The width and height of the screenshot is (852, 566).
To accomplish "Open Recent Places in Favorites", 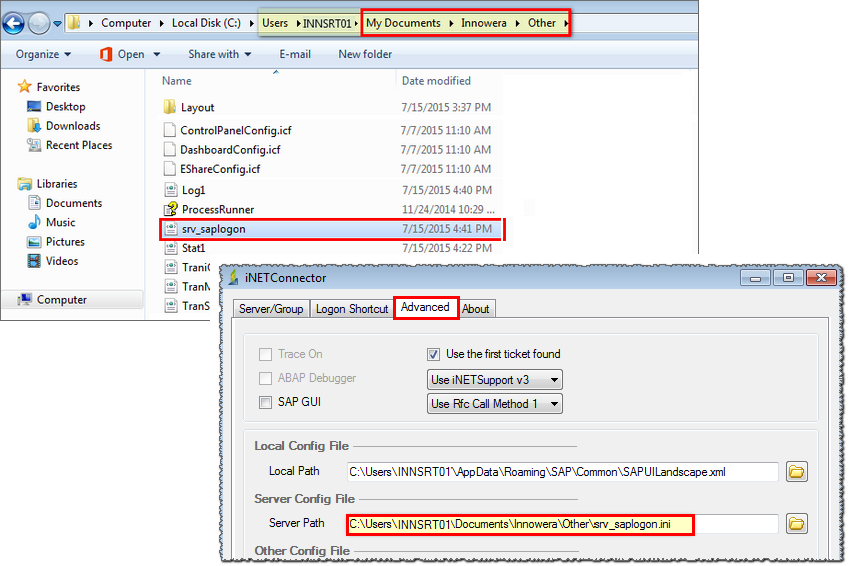I will point(79,145).
